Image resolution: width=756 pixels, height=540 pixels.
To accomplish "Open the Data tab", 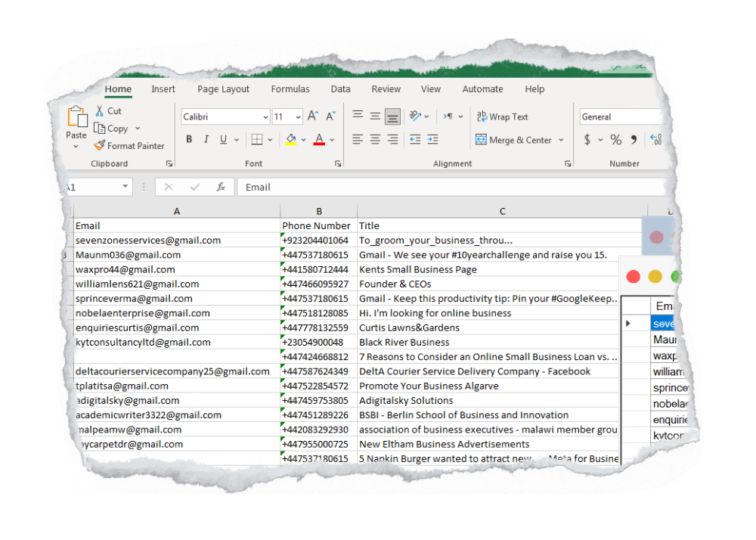I will coord(340,89).
